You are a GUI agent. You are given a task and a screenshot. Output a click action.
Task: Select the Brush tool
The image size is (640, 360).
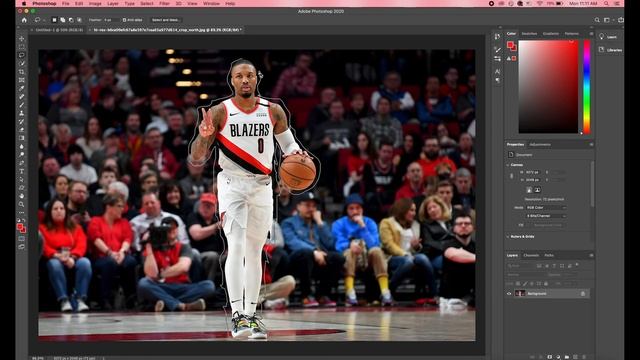[x=22, y=105]
